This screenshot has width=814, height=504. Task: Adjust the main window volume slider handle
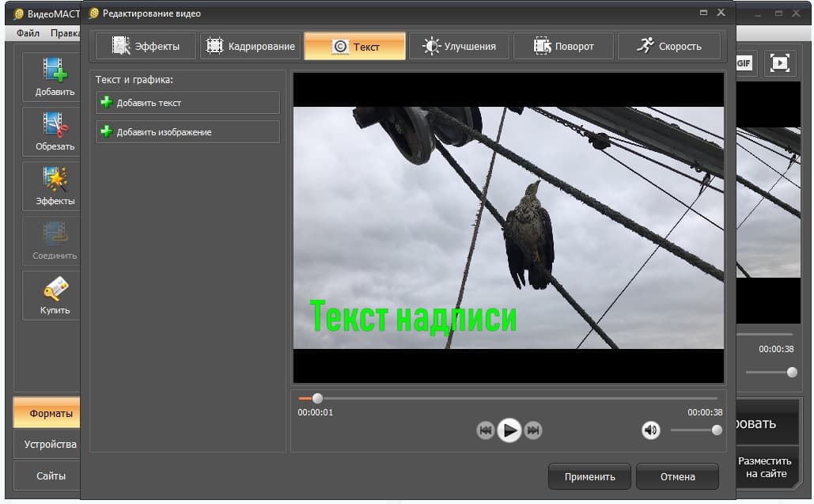(792, 372)
